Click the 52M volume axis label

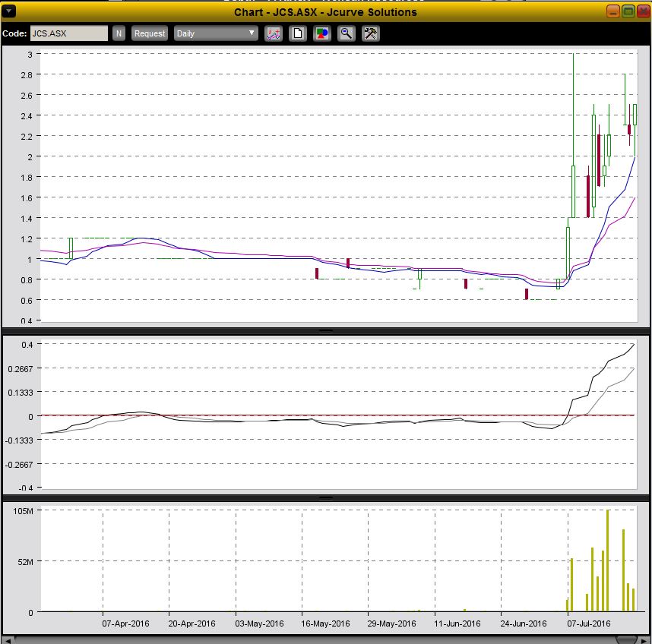pos(25,562)
